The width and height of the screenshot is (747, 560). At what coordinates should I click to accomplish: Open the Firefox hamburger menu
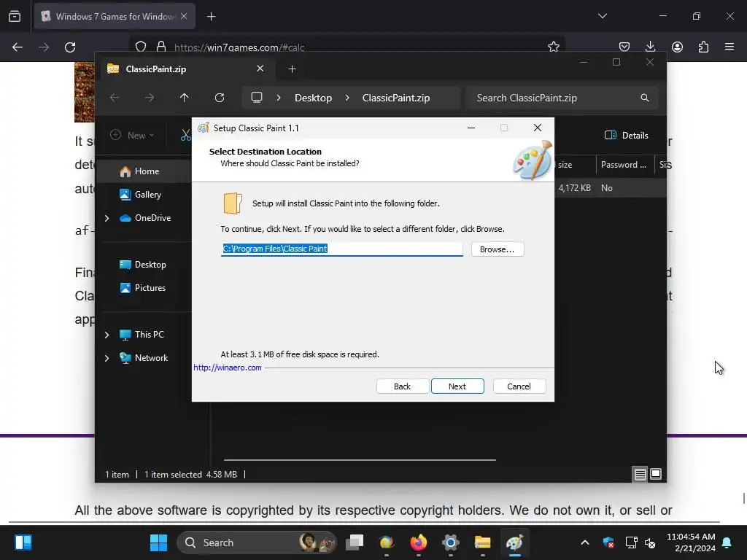[x=729, y=47]
